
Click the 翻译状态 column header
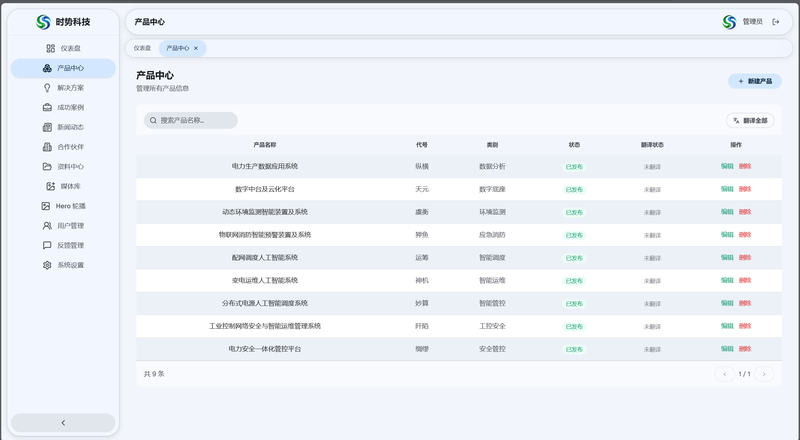pyautogui.click(x=653, y=145)
